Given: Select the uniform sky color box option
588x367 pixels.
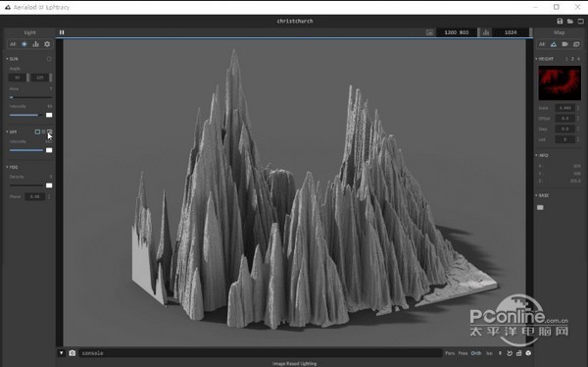Looking at the screenshot, I should point(37,131).
